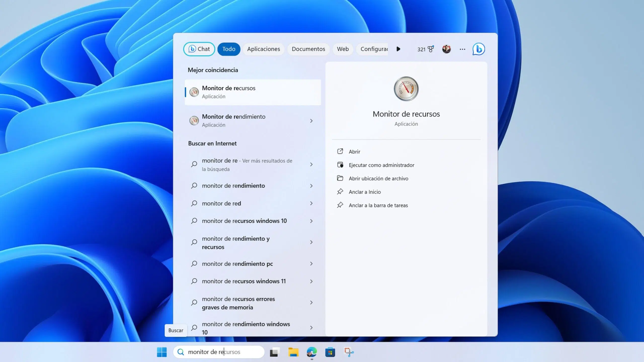The image size is (644, 362).
Task: Select the Documentos filter tab
Action: point(308,49)
